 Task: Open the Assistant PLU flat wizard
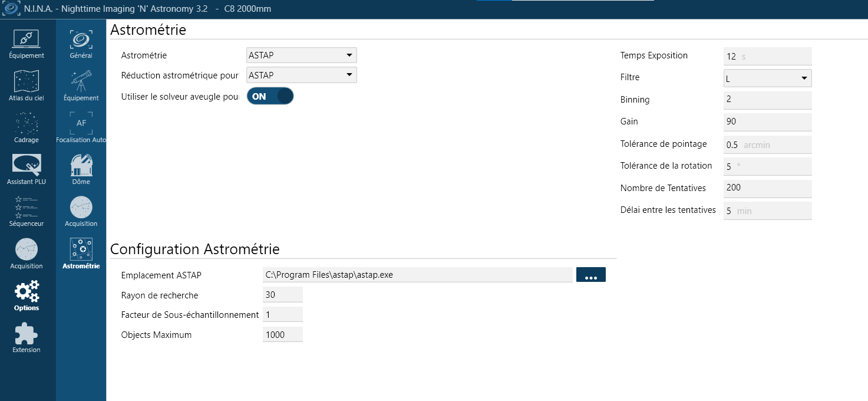coord(27,170)
